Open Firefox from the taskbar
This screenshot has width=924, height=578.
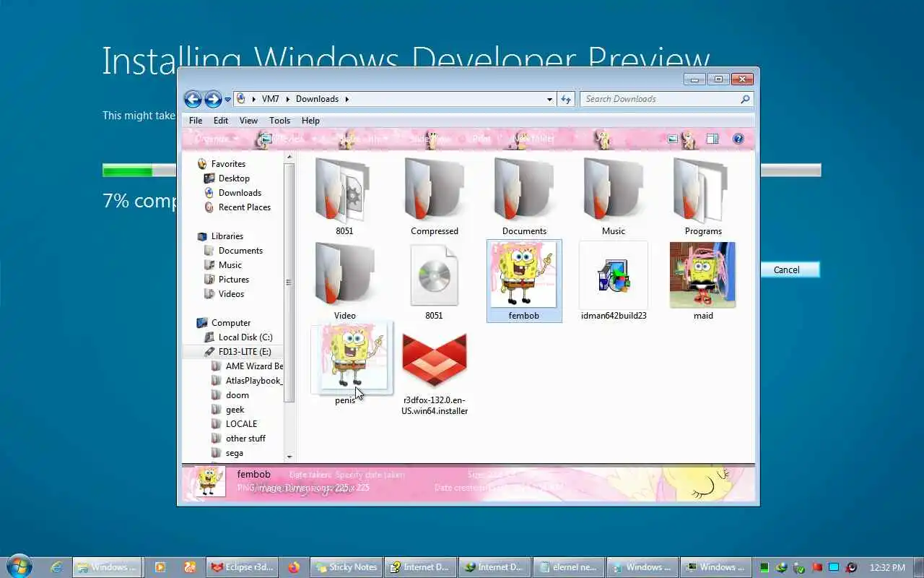293,567
